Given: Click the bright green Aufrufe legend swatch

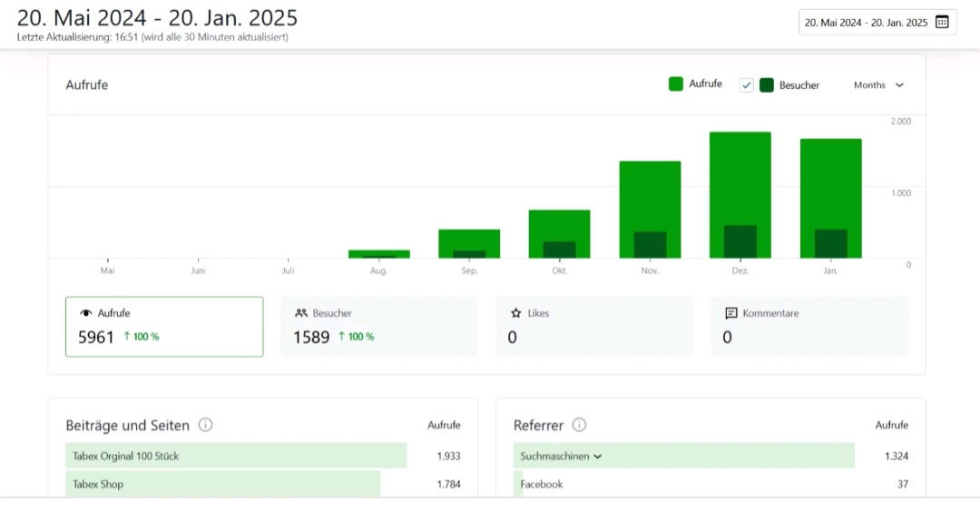Looking at the screenshot, I should pos(676,84).
